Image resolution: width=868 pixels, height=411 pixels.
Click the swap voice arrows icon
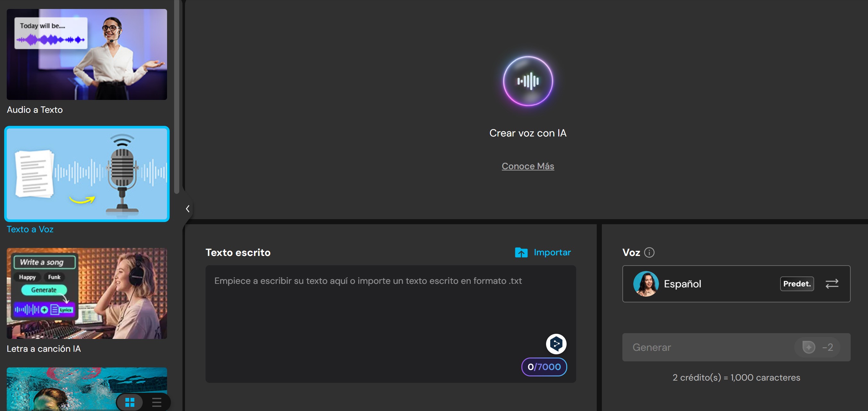pyautogui.click(x=832, y=284)
